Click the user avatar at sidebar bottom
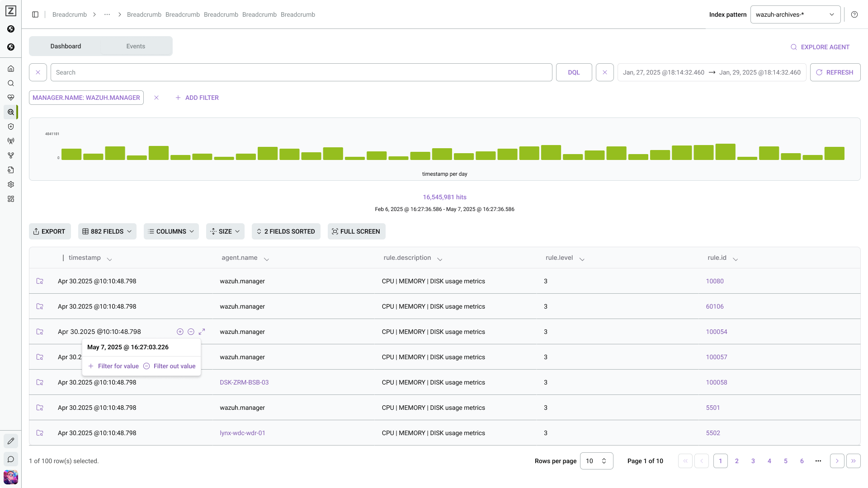Viewport: 868px width, 488px height. [11, 477]
